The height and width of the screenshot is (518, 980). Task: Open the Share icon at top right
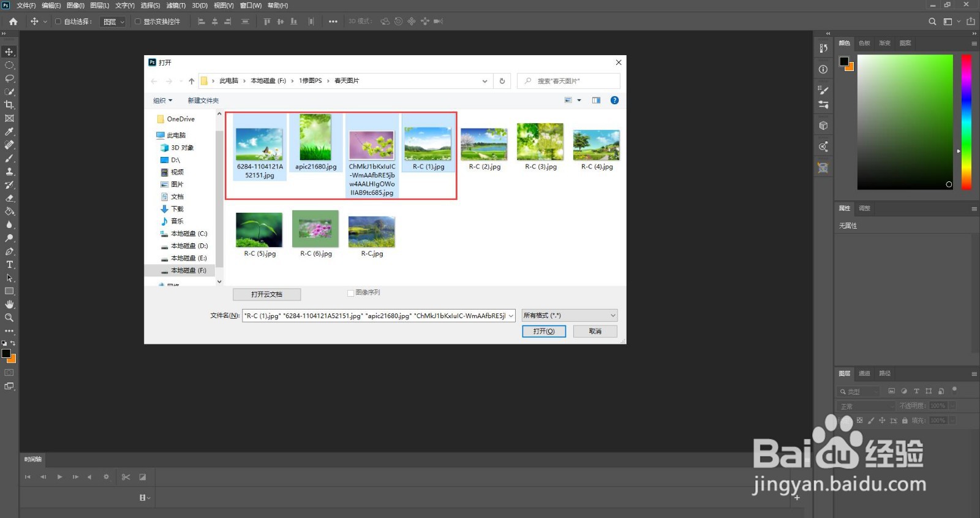click(971, 21)
